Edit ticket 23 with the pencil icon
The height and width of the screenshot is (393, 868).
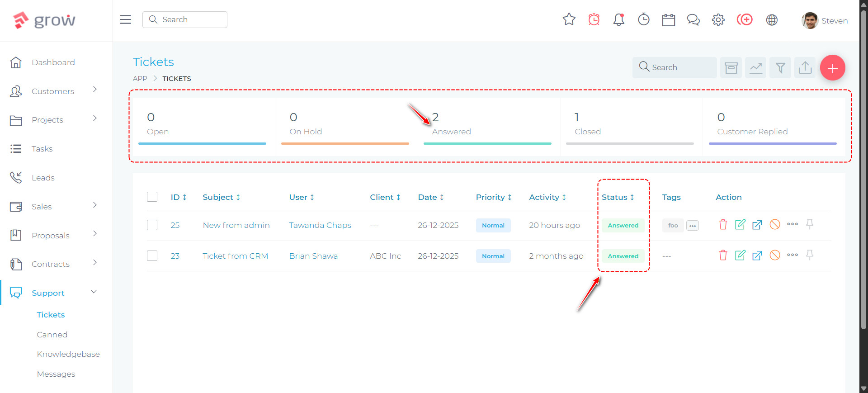pos(740,256)
